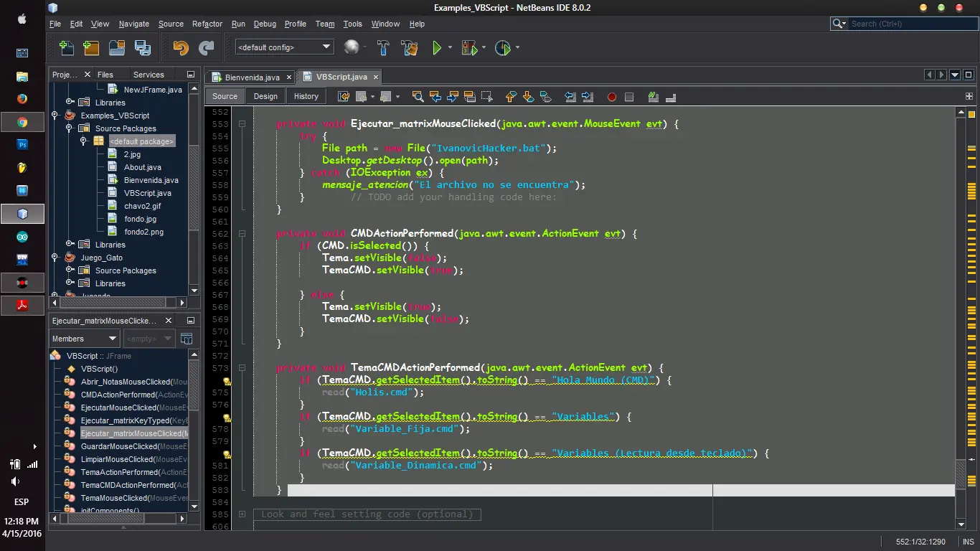This screenshot has width=980, height=551.
Task: Toggle a bookmark on current line
Action: point(545,97)
